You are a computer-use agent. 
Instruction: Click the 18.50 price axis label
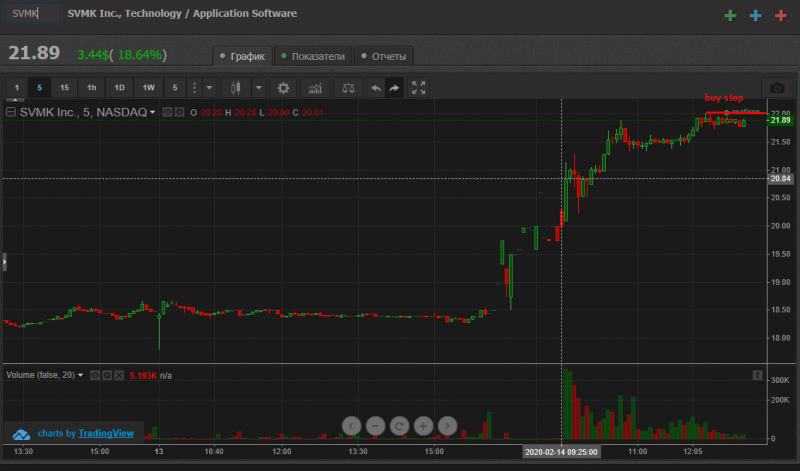[x=781, y=310]
